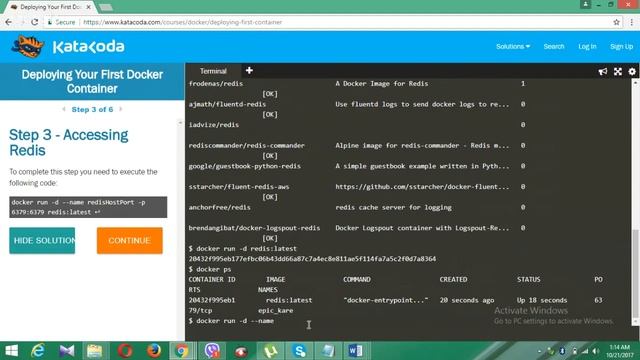This screenshot has height=360, width=640.
Task: Open a new browser tab
Action: (106, 7)
